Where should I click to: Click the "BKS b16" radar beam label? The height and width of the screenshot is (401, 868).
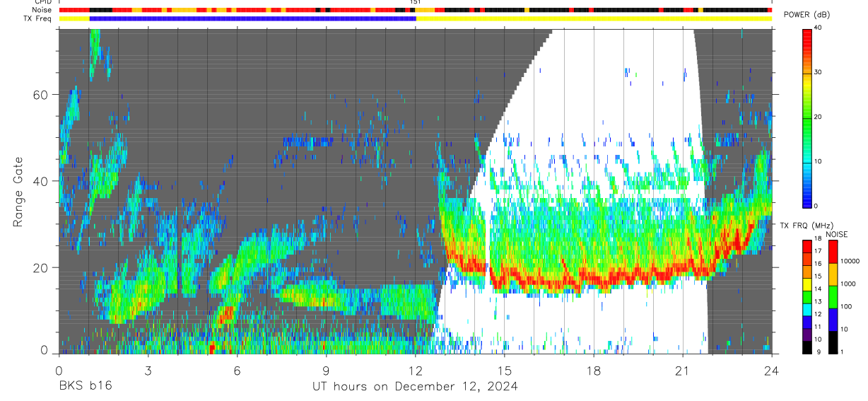point(85,386)
